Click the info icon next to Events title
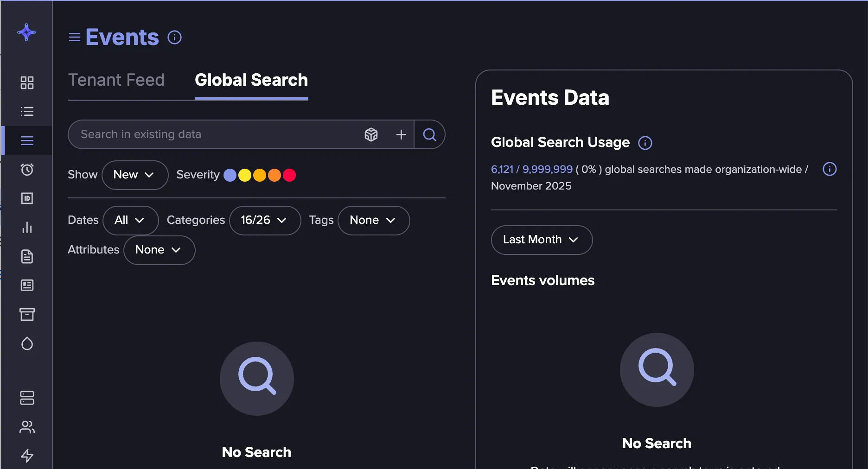 [x=174, y=37]
